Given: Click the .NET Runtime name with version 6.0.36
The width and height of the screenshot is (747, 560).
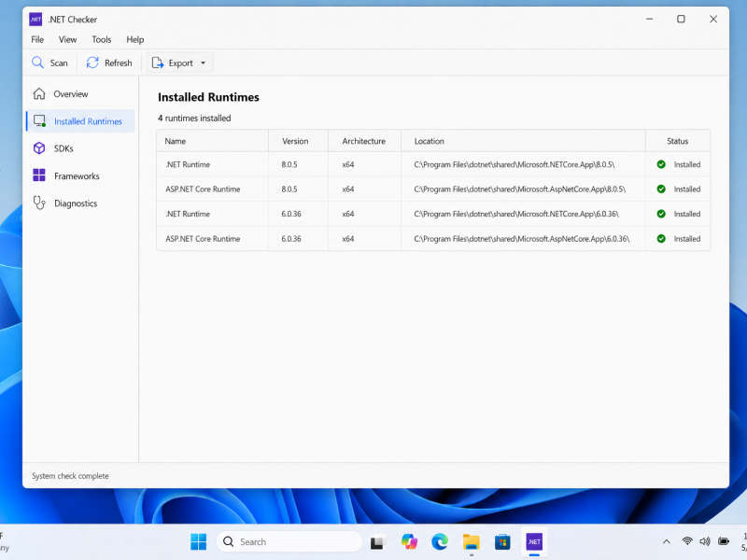Looking at the screenshot, I should click(188, 214).
